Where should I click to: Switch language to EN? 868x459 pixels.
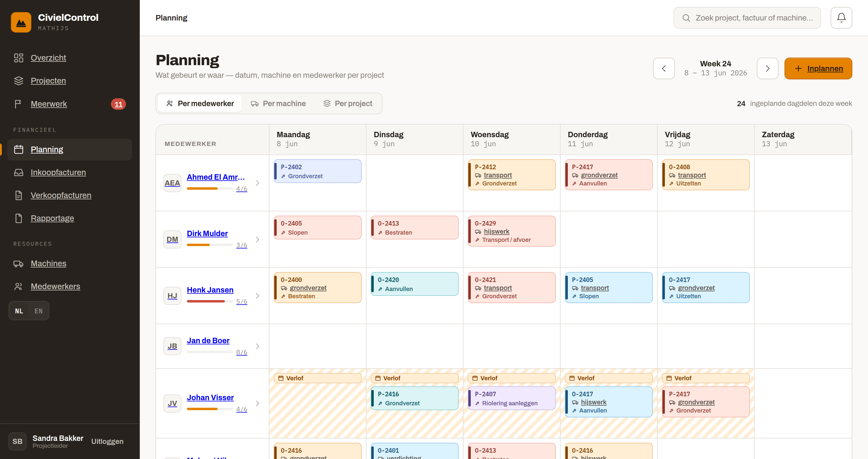point(38,311)
